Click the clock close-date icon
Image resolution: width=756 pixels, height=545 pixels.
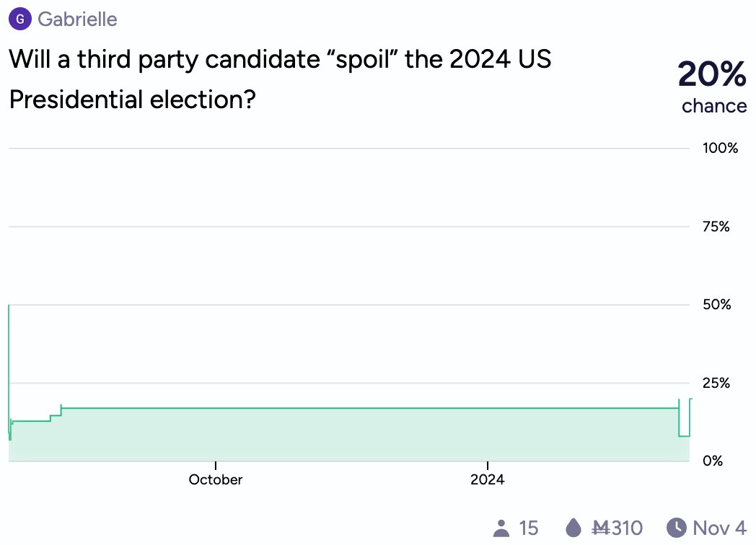pos(676,528)
